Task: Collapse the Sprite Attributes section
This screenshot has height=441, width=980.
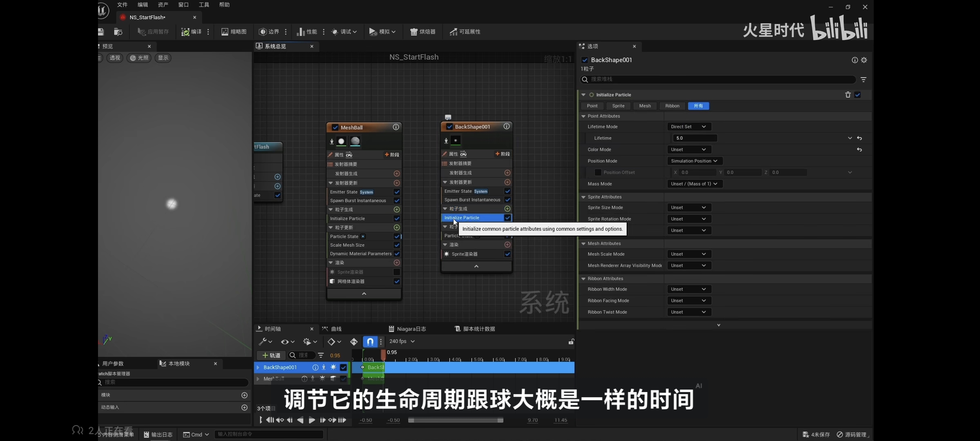Action: pos(584,197)
